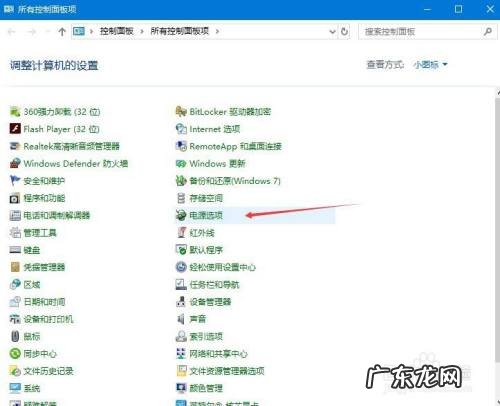This screenshot has width=500, height=406.
Task: Open Realtek高清晰音频管理器 icon
Action: click(15, 146)
